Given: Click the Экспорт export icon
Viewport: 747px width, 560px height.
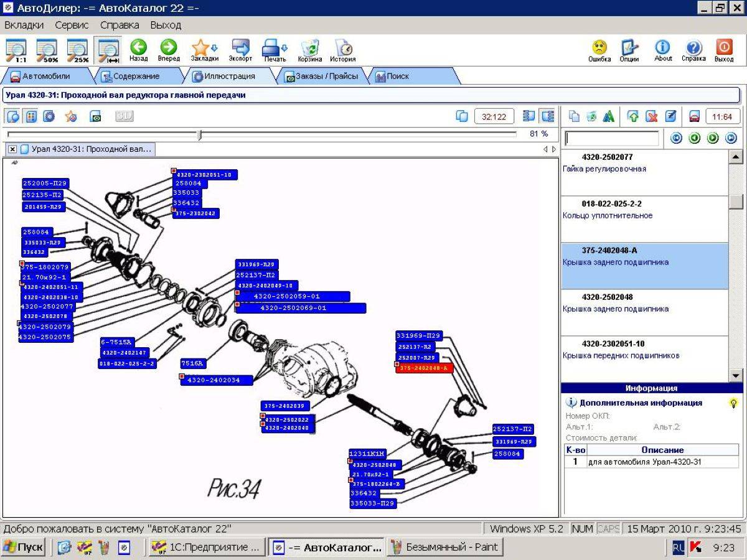Looking at the screenshot, I should pyautogui.click(x=240, y=50).
